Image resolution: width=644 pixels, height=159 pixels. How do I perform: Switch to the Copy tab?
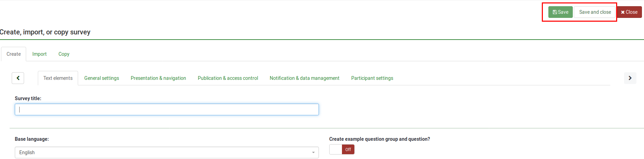pyautogui.click(x=64, y=54)
